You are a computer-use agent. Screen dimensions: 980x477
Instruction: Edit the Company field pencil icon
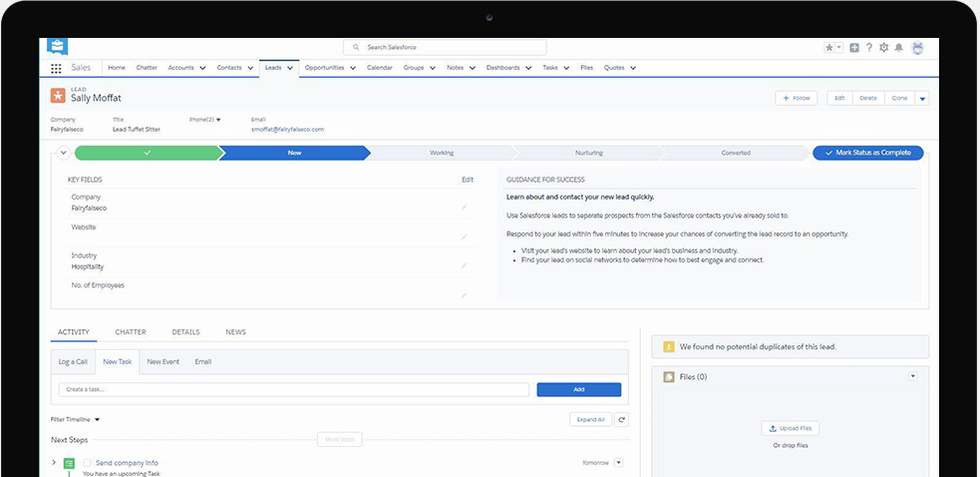pyautogui.click(x=464, y=208)
